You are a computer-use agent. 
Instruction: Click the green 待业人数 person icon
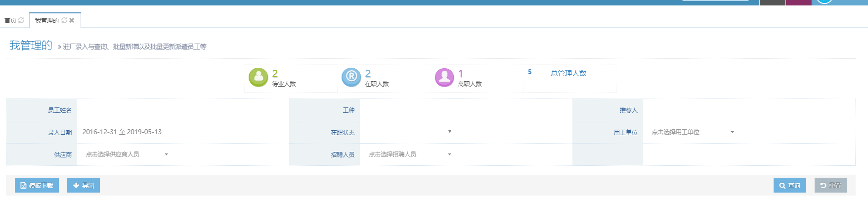258,77
